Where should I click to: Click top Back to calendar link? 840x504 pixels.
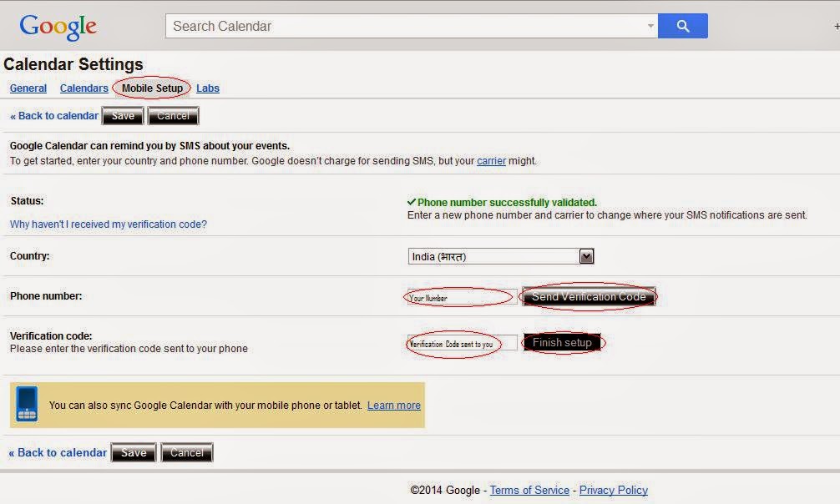(54, 116)
